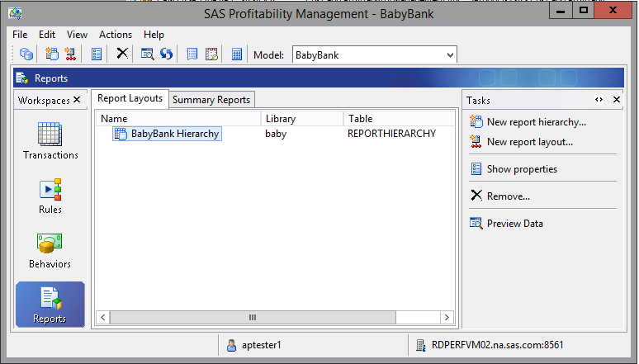The height and width of the screenshot is (364, 639).
Task: Open the View menu
Action: point(77,35)
